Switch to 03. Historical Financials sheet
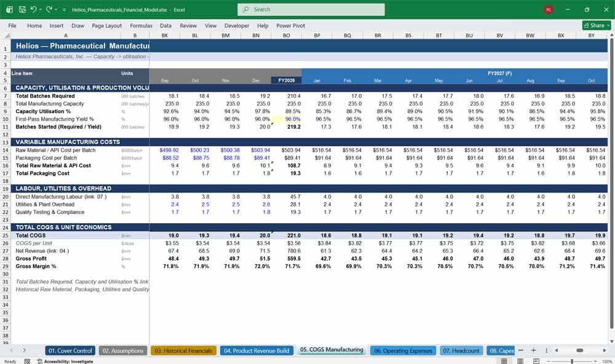 (183, 350)
